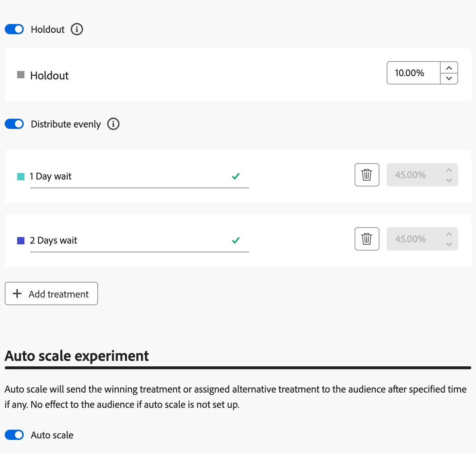
Task: Click the Auto scale experiment heading
Action: point(77,356)
